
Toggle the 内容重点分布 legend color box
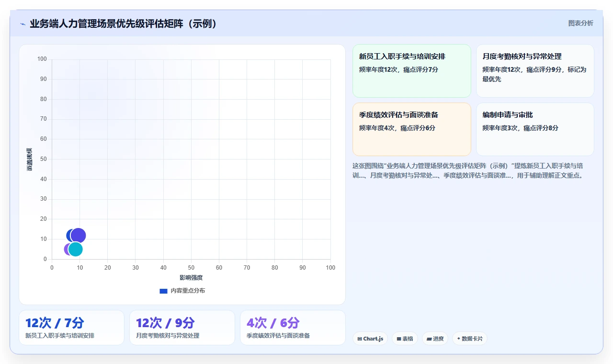click(x=163, y=291)
